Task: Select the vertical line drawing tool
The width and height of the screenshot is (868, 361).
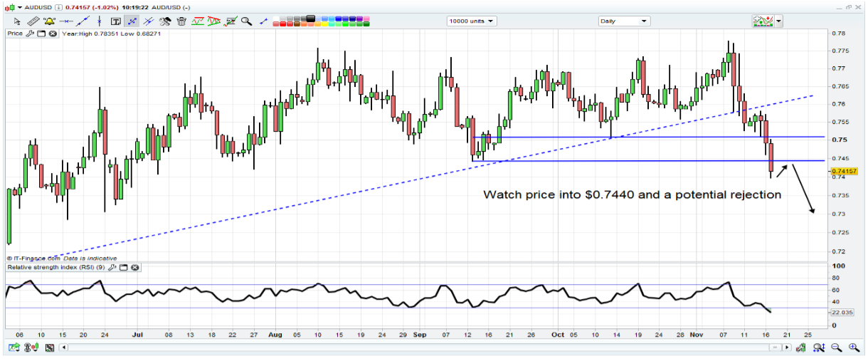Action: (x=99, y=21)
